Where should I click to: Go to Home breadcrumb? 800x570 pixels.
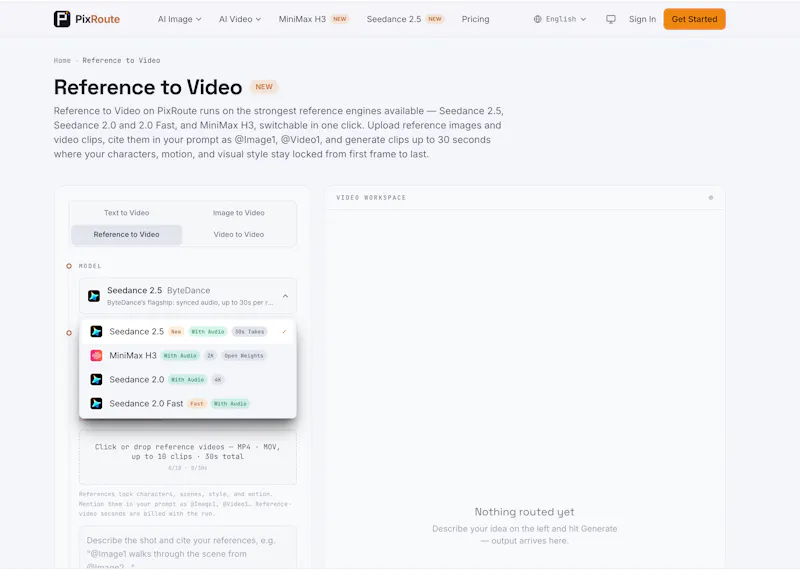pos(62,60)
